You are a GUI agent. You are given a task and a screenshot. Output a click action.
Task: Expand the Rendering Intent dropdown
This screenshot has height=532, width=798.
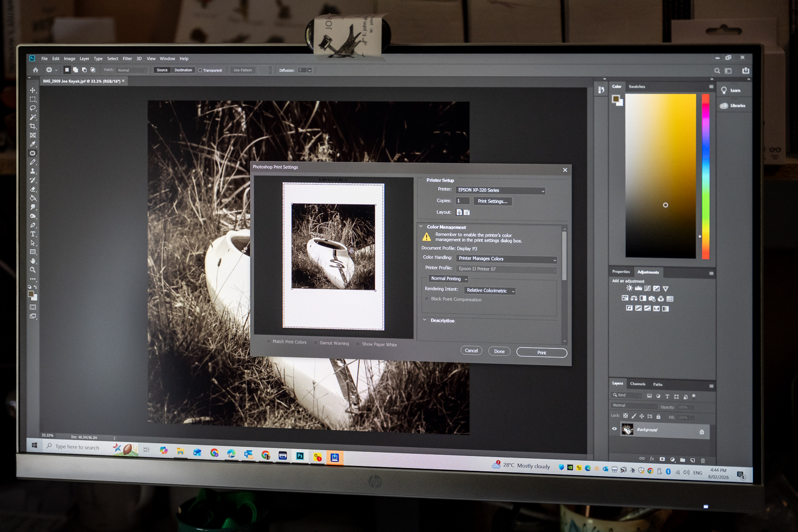[x=490, y=290]
